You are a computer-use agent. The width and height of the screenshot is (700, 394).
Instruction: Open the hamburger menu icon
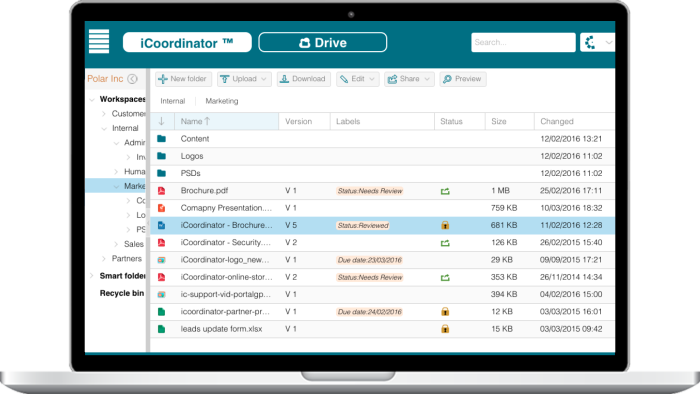tap(99, 41)
